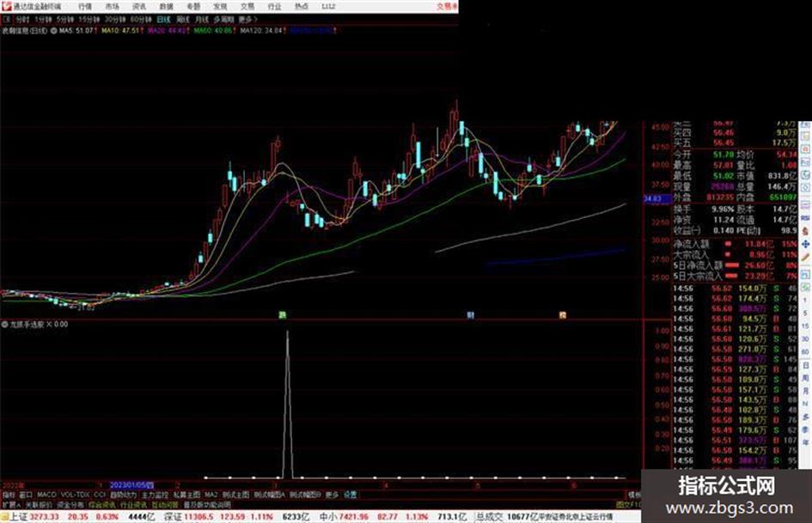Open the 关联报价 tab
812x523 pixels.
(x=39, y=504)
